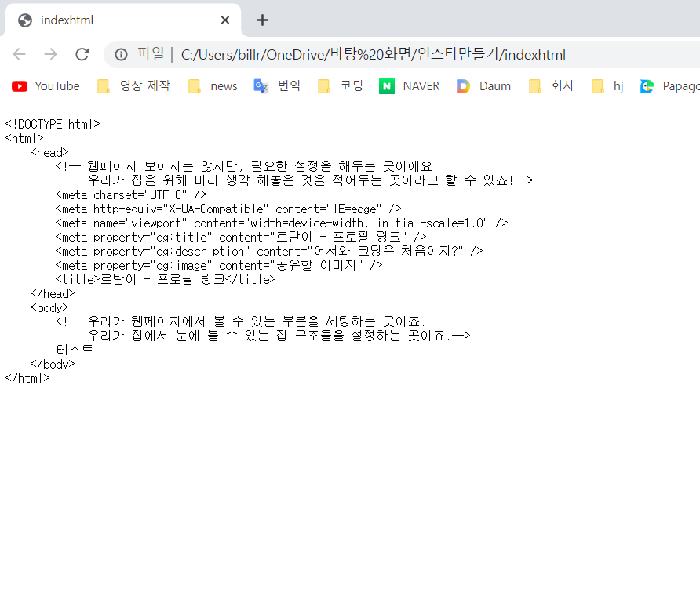Click the address bar file path

click(374, 54)
